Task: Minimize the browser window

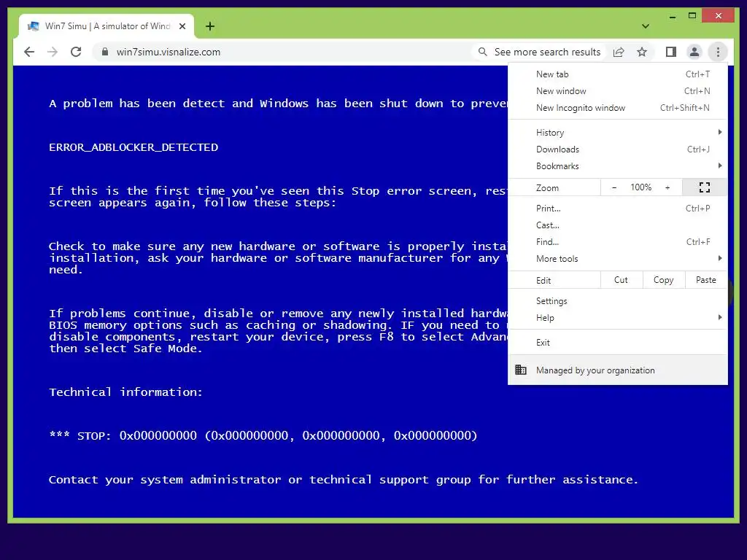Action: (672, 16)
